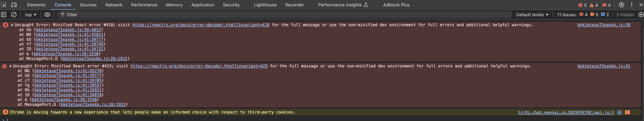Clear the console with the ban icon

[14, 15]
